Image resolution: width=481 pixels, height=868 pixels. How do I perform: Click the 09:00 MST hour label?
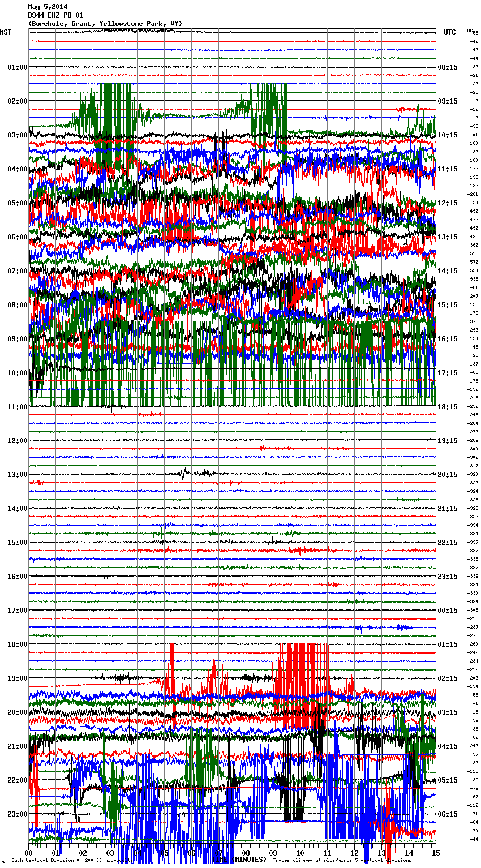coord(18,338)
